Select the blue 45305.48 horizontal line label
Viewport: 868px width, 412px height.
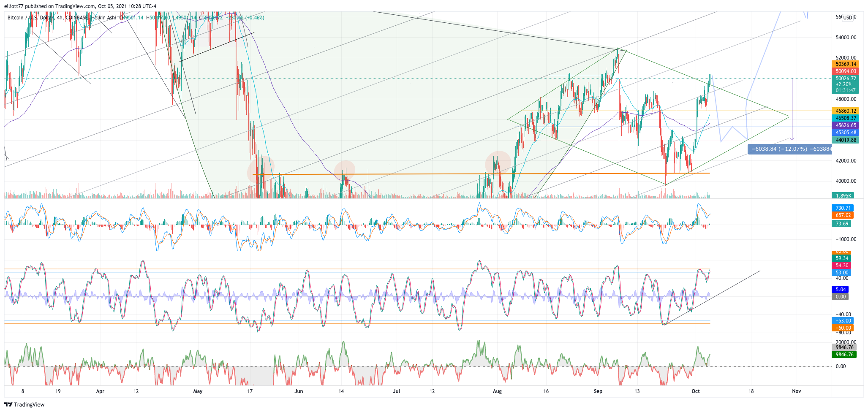[x=845, y=133]
